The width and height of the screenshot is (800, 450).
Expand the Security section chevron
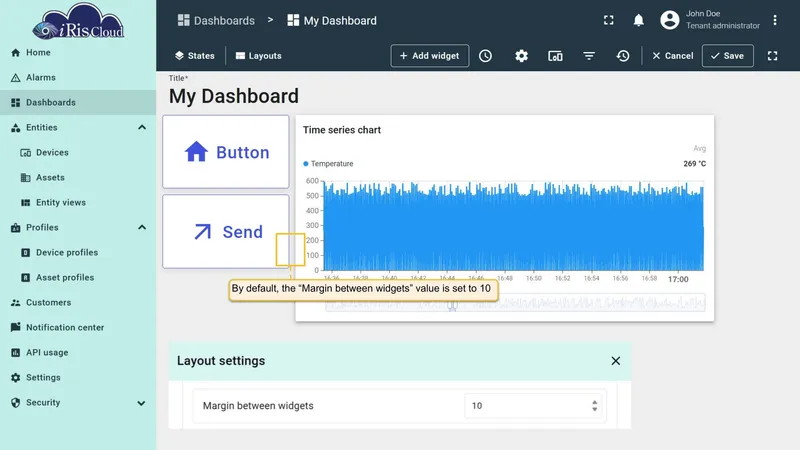141,403
